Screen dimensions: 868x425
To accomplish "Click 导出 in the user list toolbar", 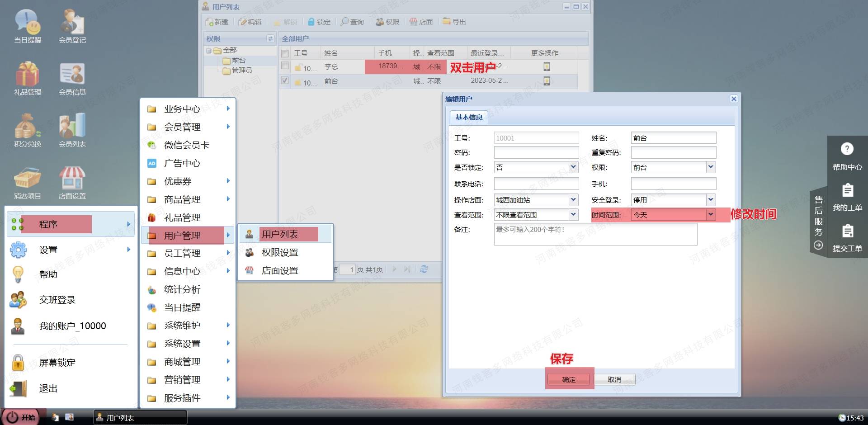I will point(454,22).
